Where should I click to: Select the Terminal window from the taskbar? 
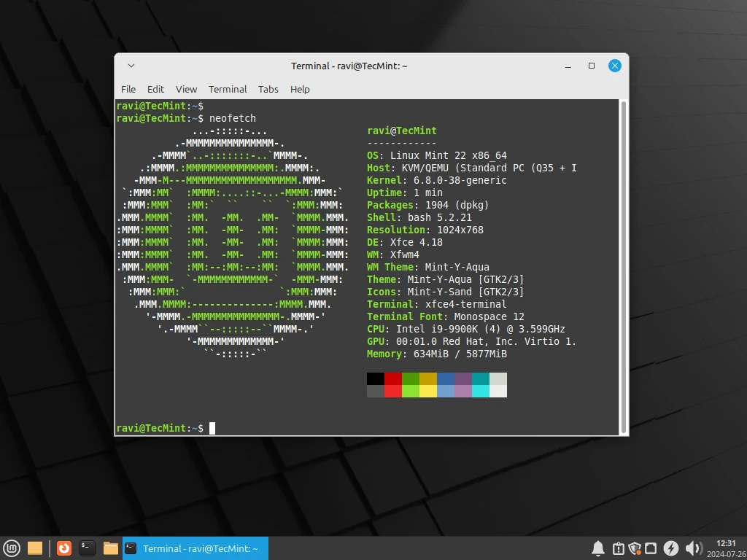[195, 548]
